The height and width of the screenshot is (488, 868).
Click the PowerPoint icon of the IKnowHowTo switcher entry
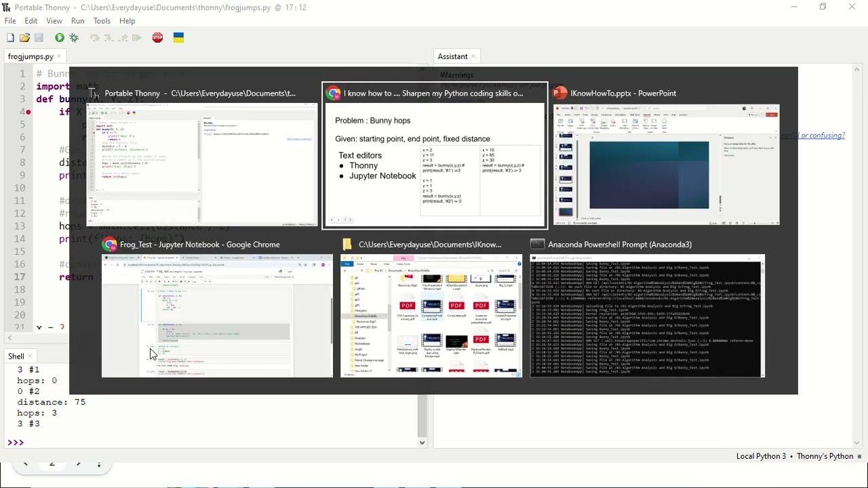(559, 94)
